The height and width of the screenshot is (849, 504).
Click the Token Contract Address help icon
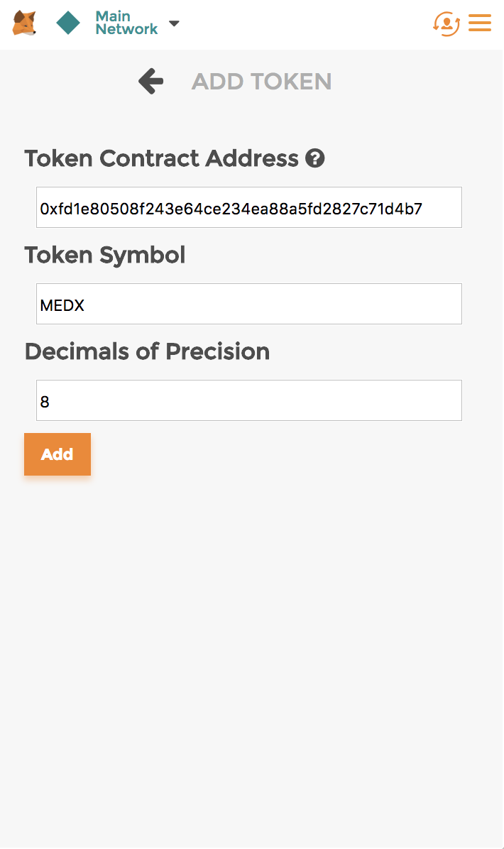coord(315,158)
